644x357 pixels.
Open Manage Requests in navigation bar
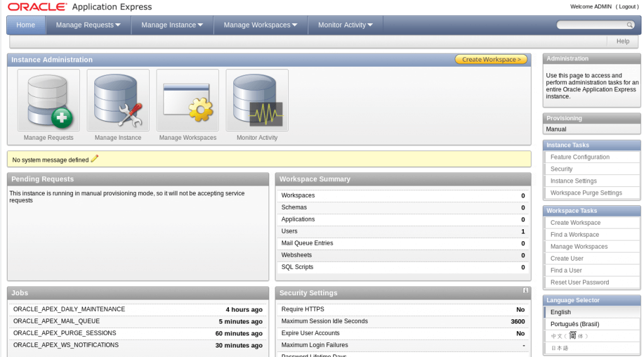click(88, 25)
